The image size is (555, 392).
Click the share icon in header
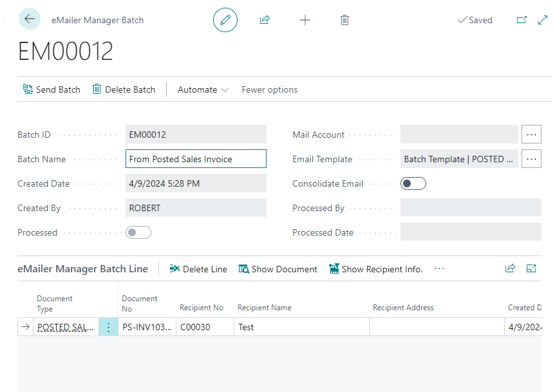pos(265,20)
